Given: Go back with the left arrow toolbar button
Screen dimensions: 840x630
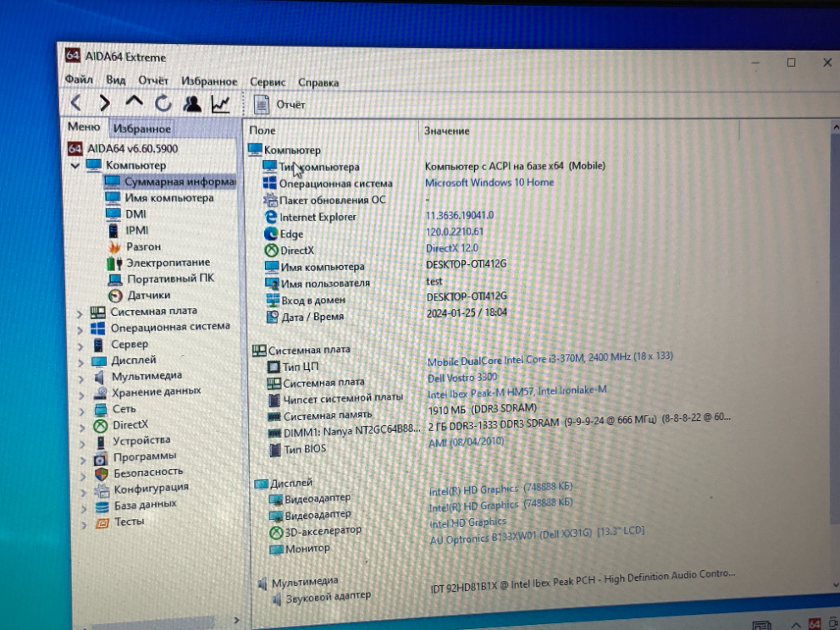Looking at the screenshot, I should (76, 102).
